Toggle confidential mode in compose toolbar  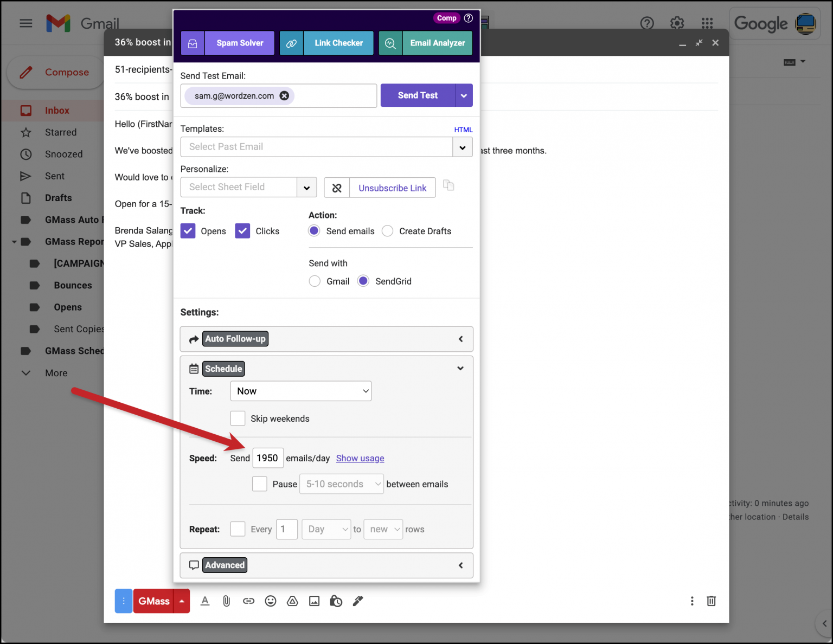pyautogui.click(x=336, y=601)
